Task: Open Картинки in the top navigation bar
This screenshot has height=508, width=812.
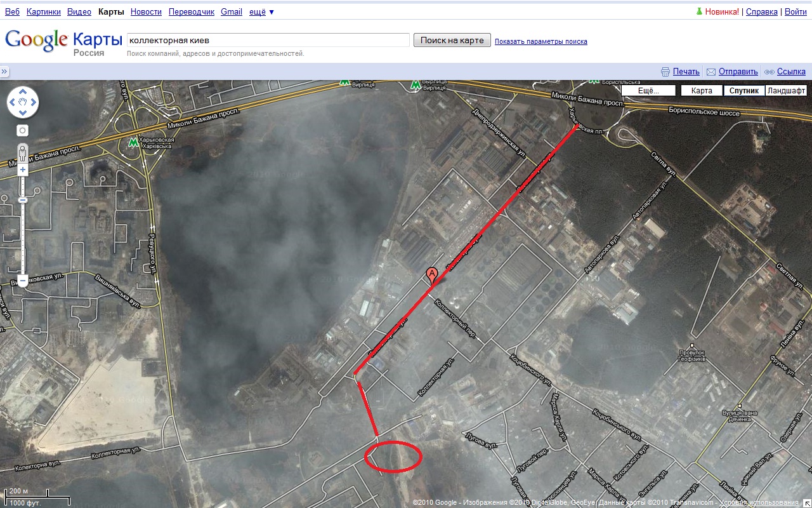Action: tap(43, 11)
